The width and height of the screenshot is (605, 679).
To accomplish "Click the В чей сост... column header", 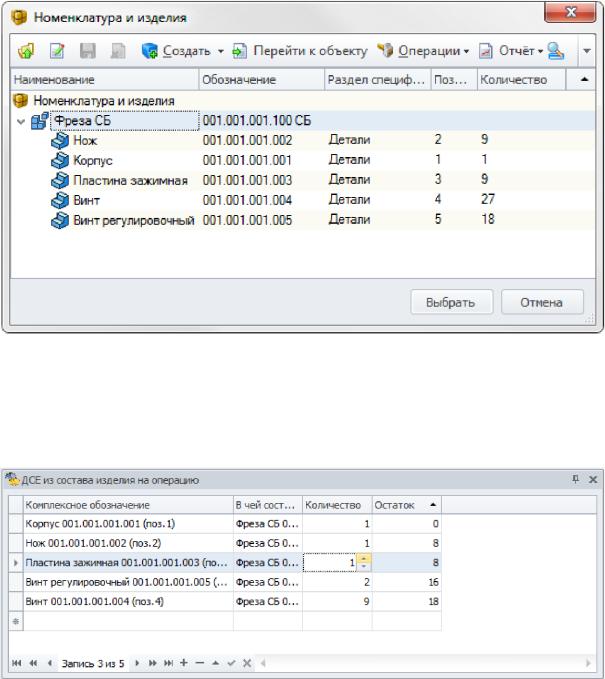I will point(268,505).
